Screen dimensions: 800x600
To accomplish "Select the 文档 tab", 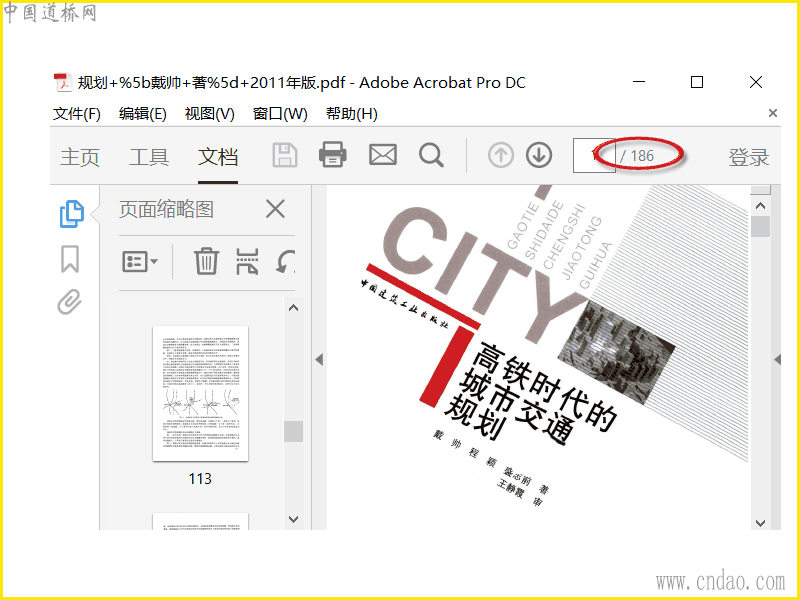I will pos(218,157).
